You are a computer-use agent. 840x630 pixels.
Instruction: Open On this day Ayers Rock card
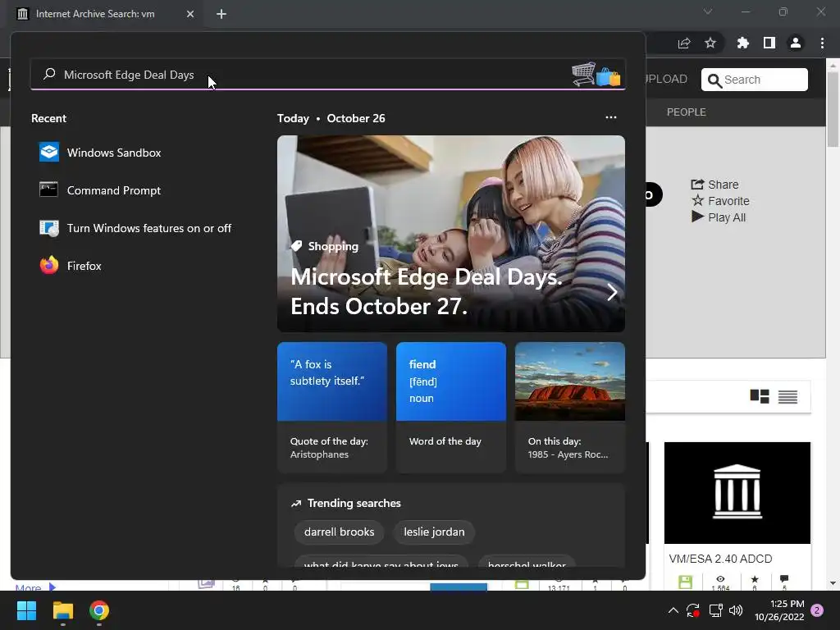570,408
